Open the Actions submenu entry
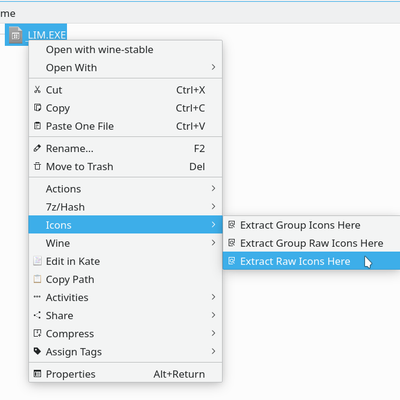The width and height of the screenshot is (400, 400). point(125,189)
